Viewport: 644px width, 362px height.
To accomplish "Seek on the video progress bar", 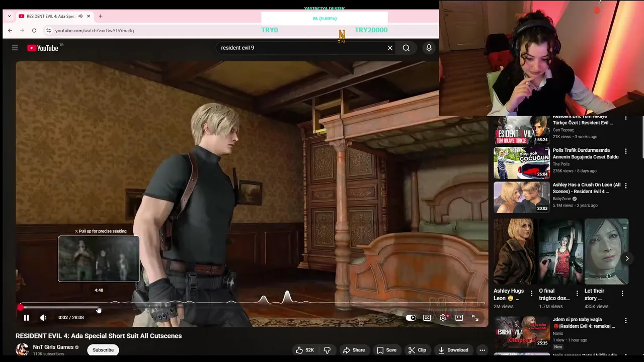I will [252, 307].
